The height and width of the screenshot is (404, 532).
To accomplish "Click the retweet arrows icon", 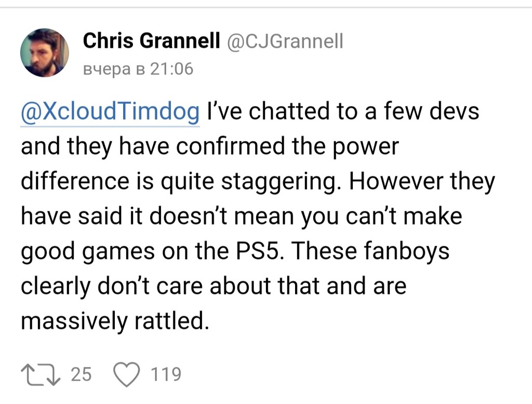I will 41,374.
